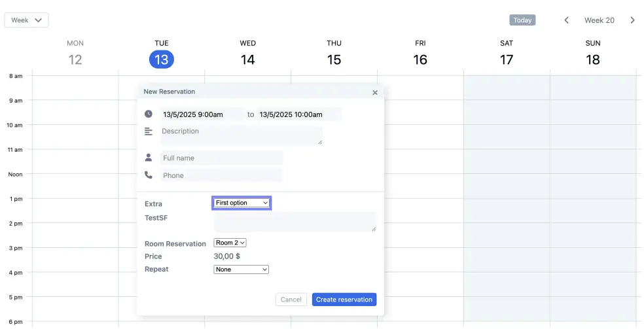Open the Extra First option dropdown
The image size is (644, 329).
(x=241, y=203)
